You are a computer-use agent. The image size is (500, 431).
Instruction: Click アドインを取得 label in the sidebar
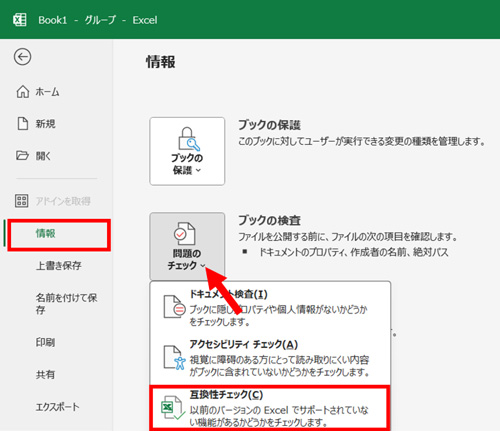click(63, 201)
